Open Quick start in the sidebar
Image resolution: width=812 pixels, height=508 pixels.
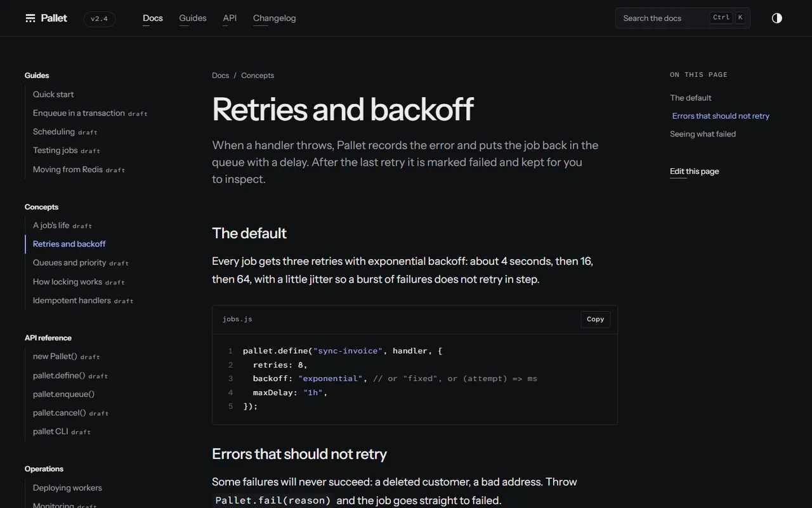[53, 94]
